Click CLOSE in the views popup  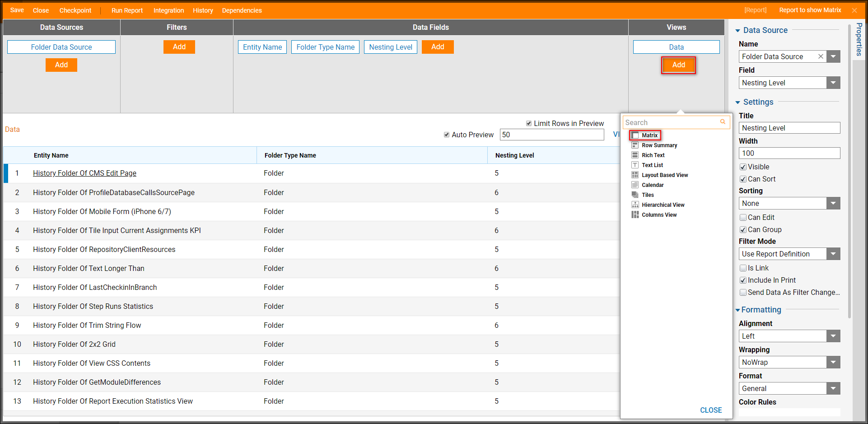click(711, 410)
